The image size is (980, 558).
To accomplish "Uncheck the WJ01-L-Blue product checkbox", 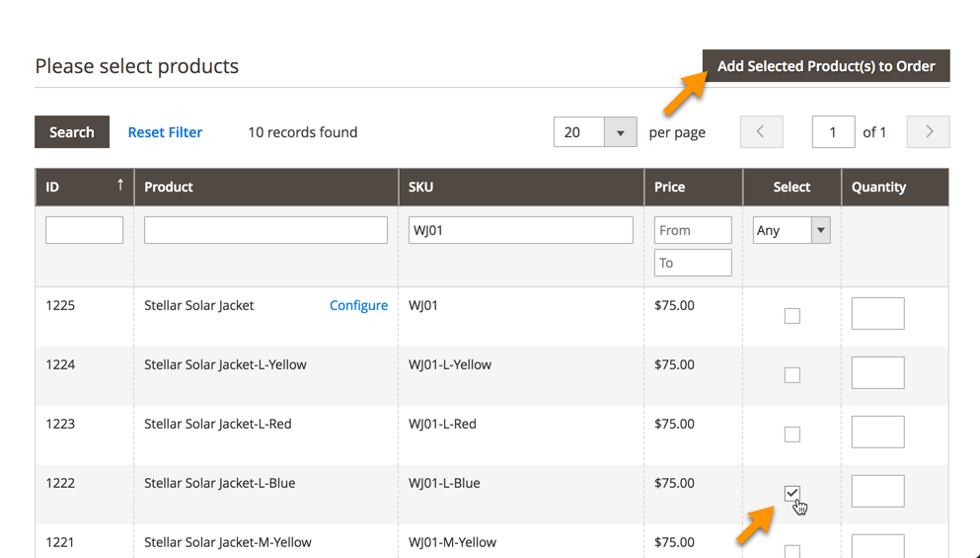I will coord(792,493).
